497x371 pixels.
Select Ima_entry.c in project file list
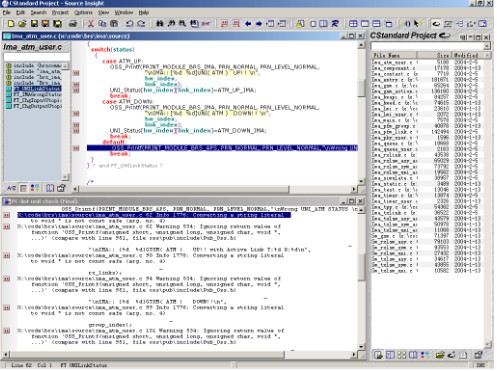[427, 80]
